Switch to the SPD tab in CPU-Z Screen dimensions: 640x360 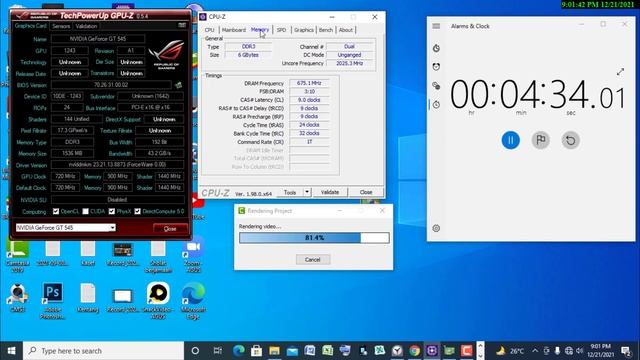click(281, 30)
